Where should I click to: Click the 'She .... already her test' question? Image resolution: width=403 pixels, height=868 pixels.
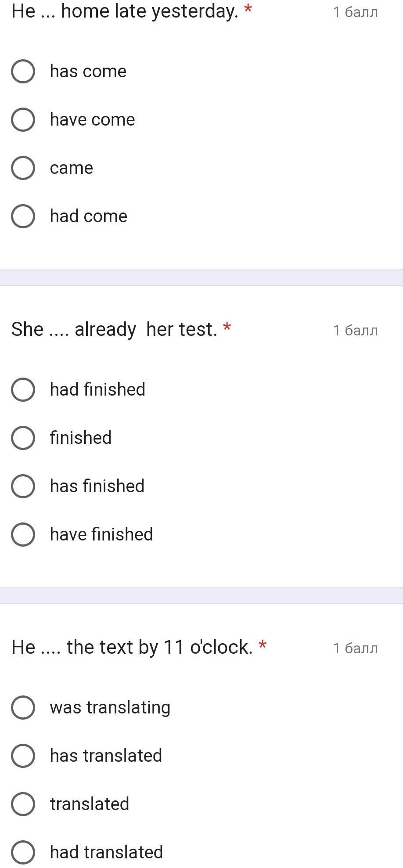click(x=114, y=329)
